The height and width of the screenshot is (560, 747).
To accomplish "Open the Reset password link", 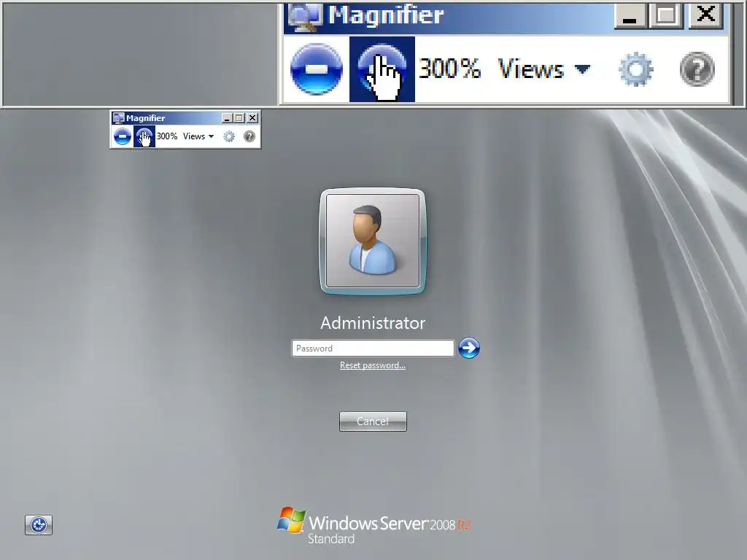I will [x=373, y=365].
